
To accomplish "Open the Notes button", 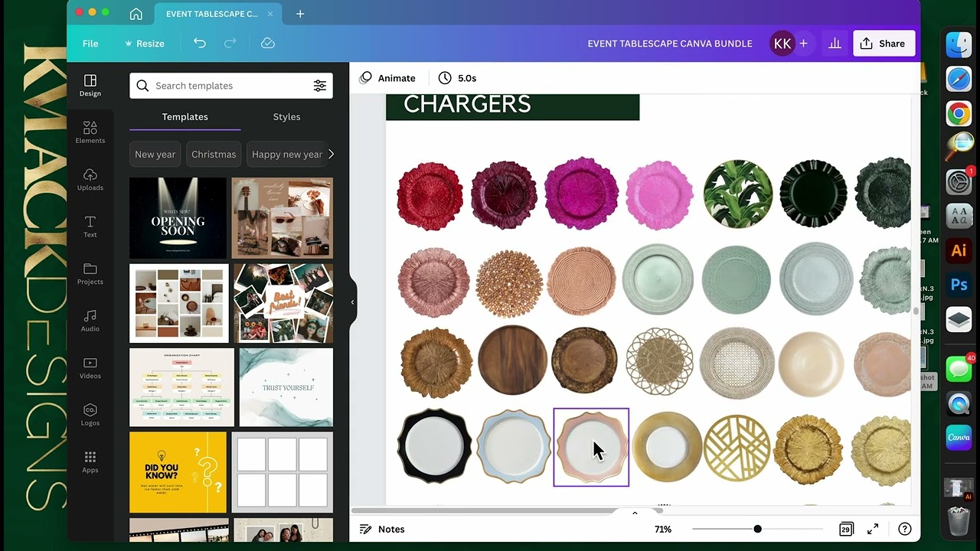I will 382,529.
